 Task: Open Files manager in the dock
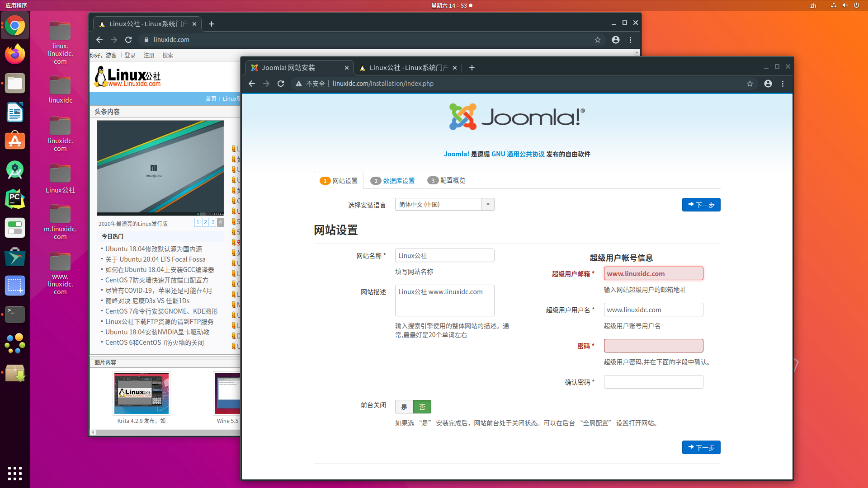15,84
